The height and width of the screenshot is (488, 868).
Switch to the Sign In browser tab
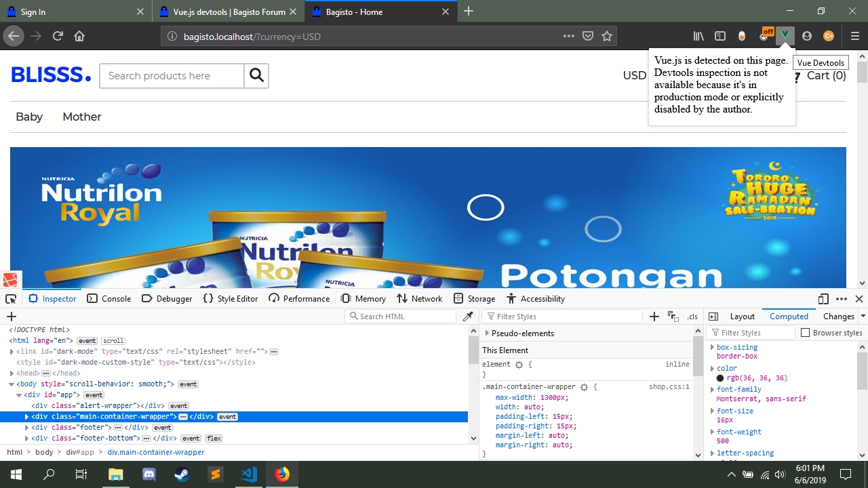(75, 12)
